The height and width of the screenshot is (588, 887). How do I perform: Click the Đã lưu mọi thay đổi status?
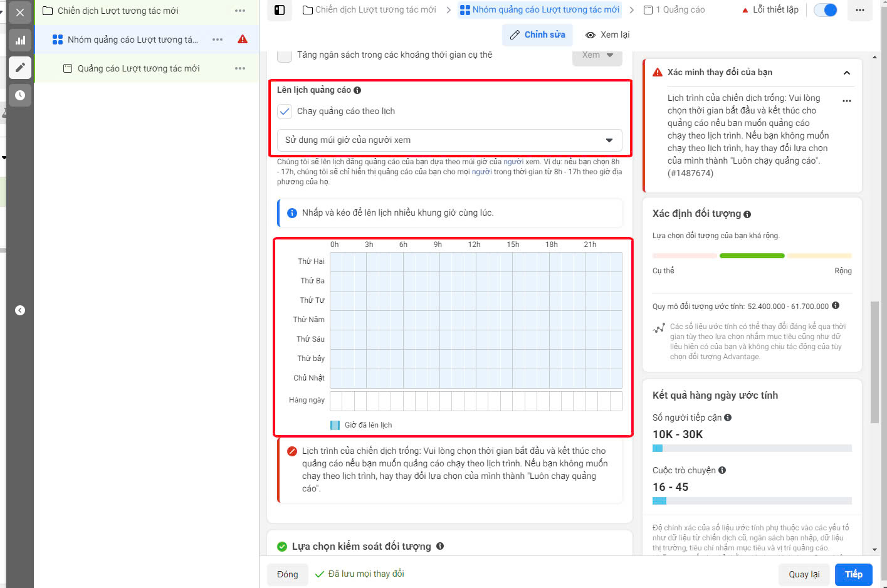360,574
